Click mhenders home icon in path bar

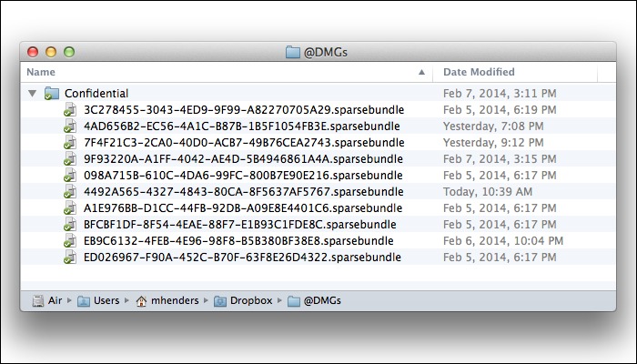pyautogui.click(x=141, y=301)
